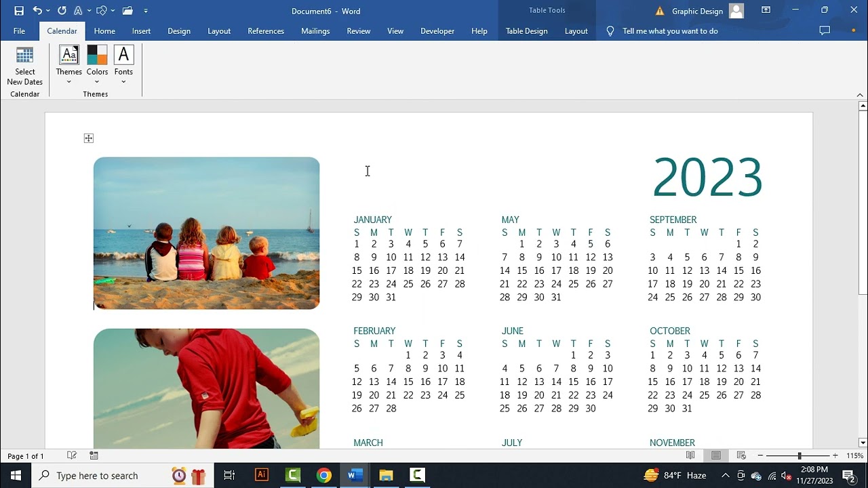This screenshot has width=868, height=488.
Task: Click the Save icon in quick access toolbar
Action: 19,11
